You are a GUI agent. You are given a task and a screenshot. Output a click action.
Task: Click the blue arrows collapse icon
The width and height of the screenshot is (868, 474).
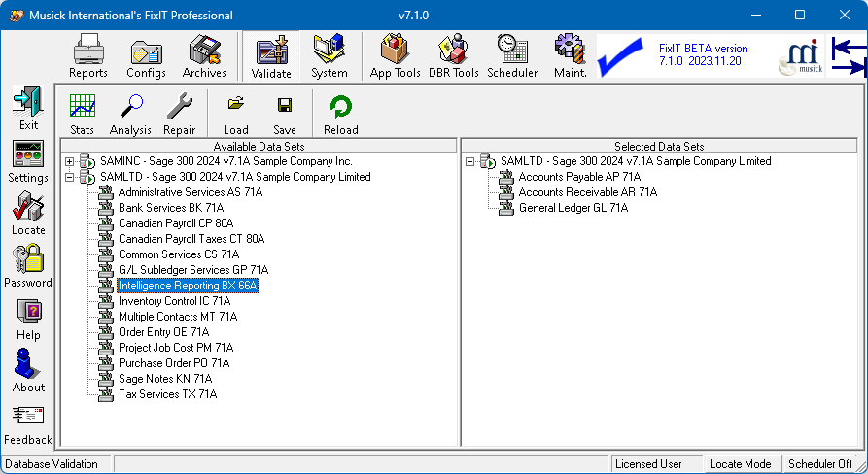[850, 56]
